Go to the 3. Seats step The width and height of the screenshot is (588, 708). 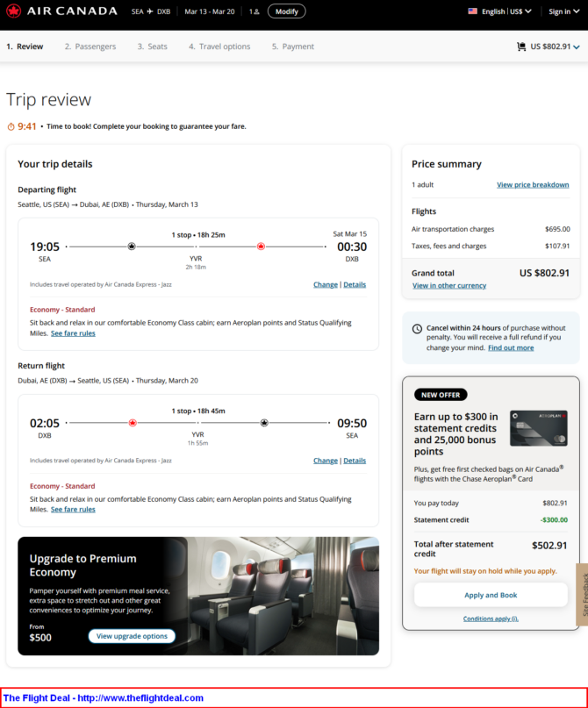[152, 46]
